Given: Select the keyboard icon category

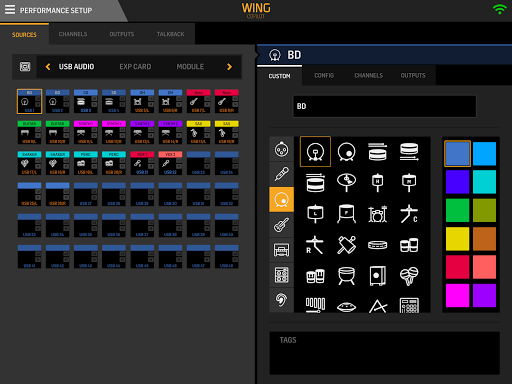Looking at the screenshot, I should [281, 250].
